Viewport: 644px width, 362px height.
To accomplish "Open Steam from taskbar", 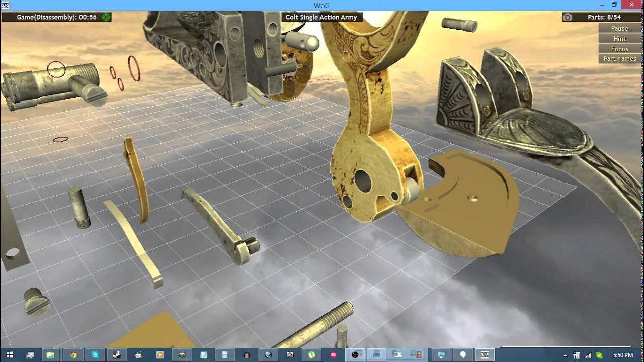I will [x=116, y=355].
